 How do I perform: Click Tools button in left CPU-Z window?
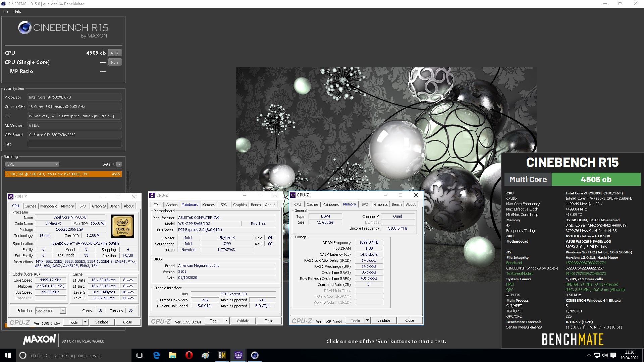(73, 322)
